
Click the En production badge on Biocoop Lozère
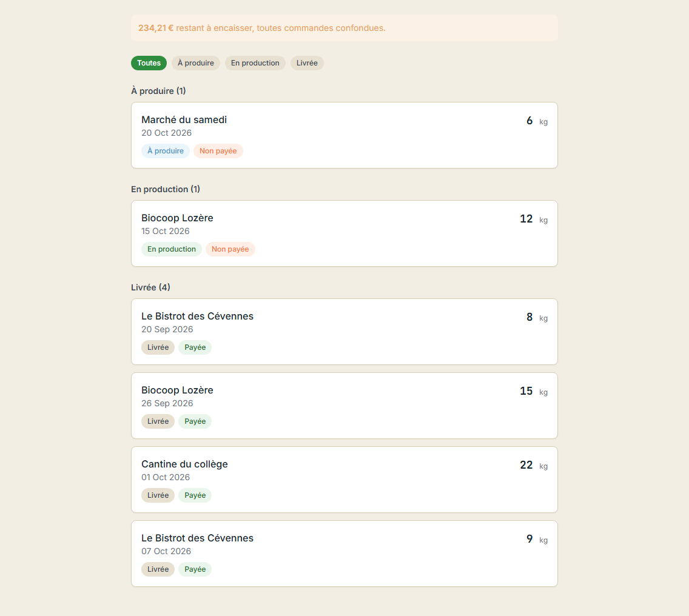point(172,249)
